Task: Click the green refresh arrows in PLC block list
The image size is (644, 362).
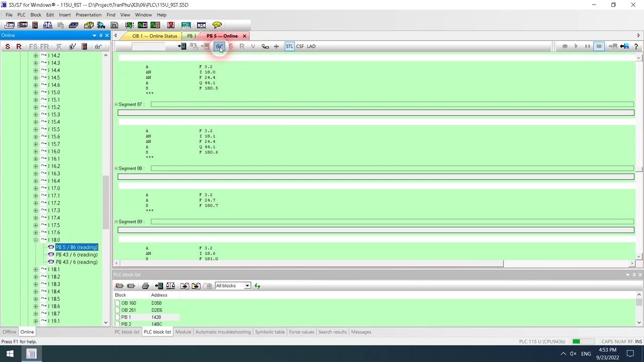Action: (x=257, y=286)
